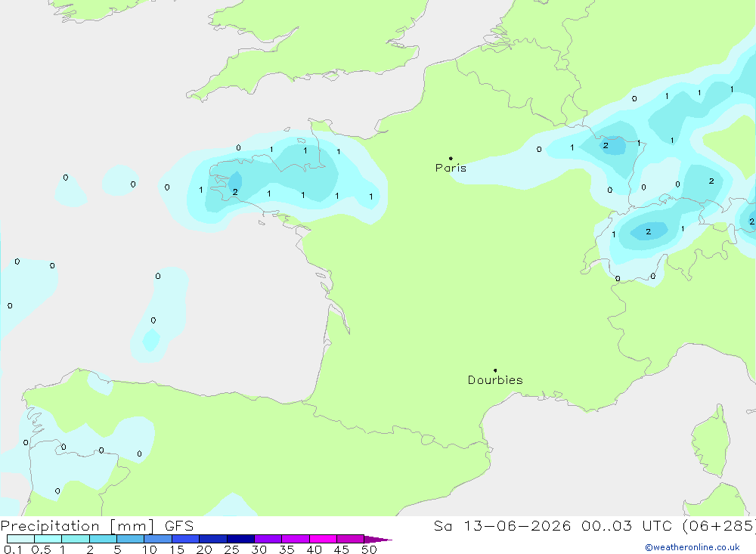Click the legend value 35
Screen dimensions: 756x554
pyautogui.click(x=287, y=549)
